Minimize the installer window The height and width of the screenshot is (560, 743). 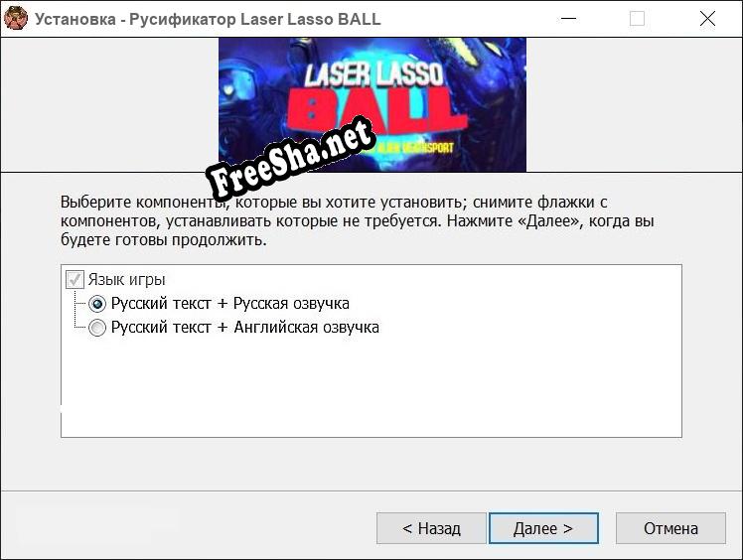coord(568,19)
